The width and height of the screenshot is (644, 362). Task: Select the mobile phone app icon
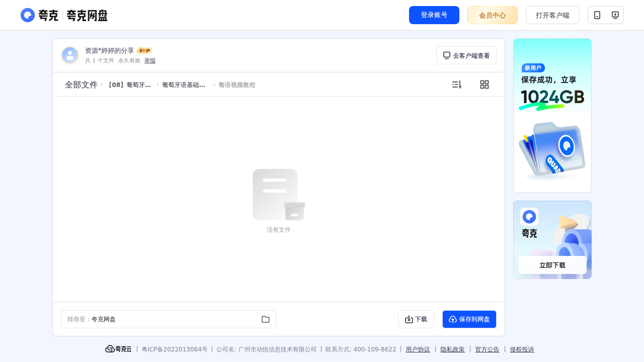click(597, 15)
